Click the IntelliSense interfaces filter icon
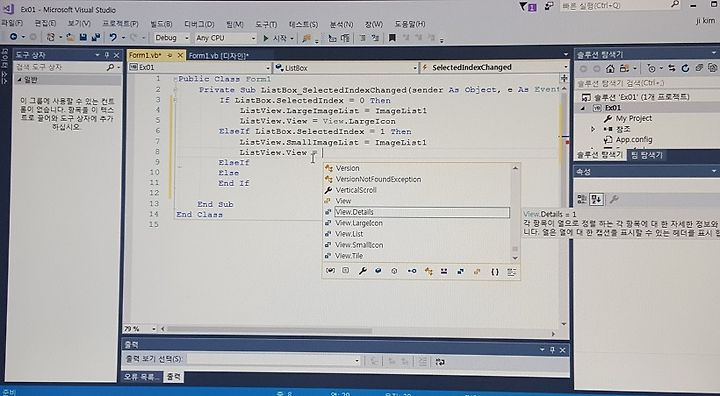Image resolution: width=720 pixels, height=396 pixels. 411,271
